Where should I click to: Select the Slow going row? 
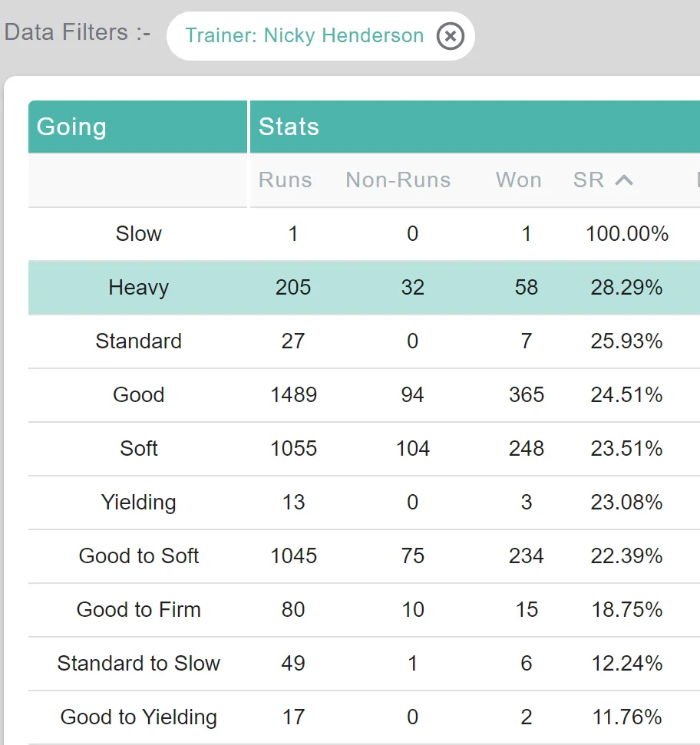click(364, 234)
